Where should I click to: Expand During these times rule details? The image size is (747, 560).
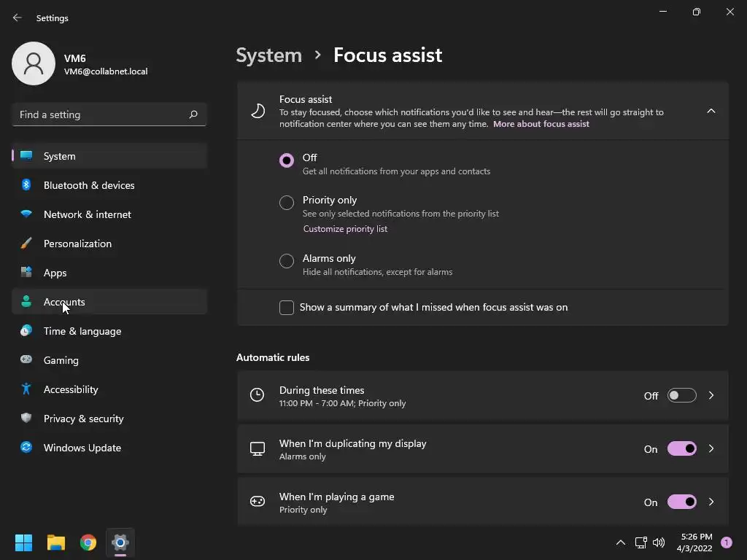[711, 395]
